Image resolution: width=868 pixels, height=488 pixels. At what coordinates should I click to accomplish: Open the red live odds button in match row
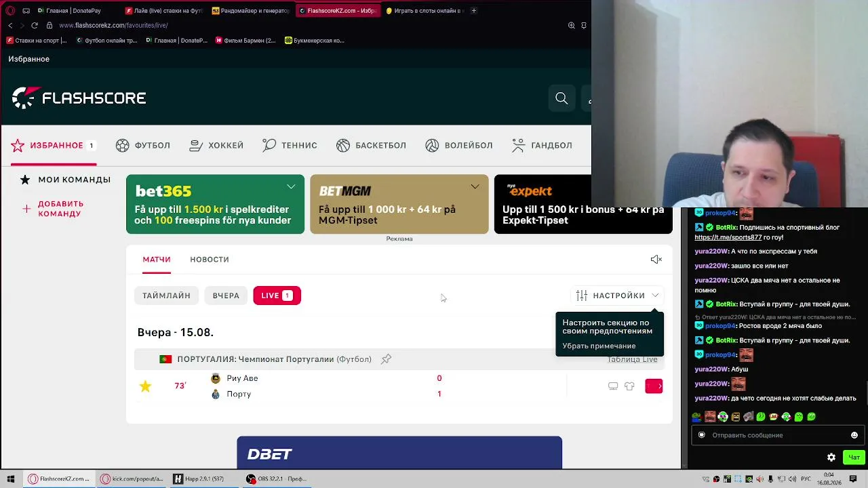[x=654, y=386]
